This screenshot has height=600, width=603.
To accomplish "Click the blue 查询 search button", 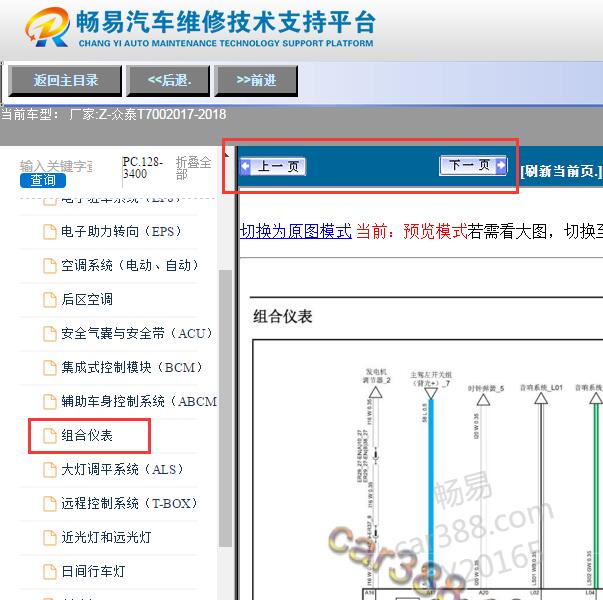I will click(43, 180).
